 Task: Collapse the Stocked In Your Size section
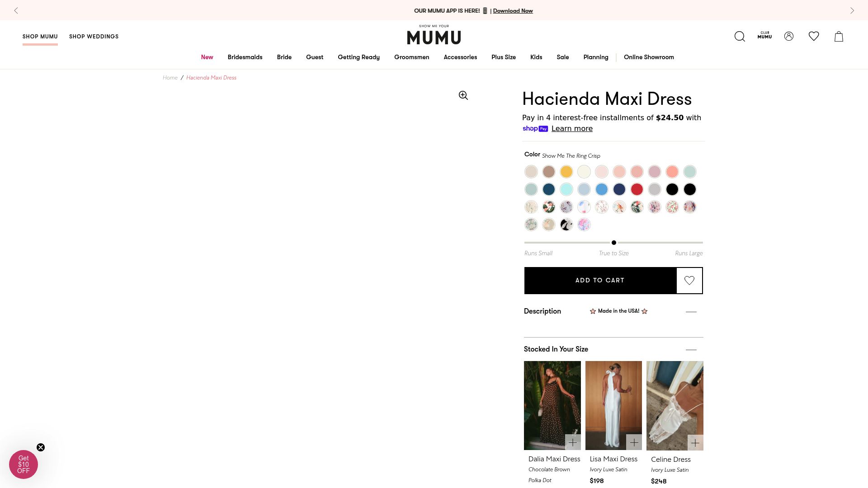691,350
